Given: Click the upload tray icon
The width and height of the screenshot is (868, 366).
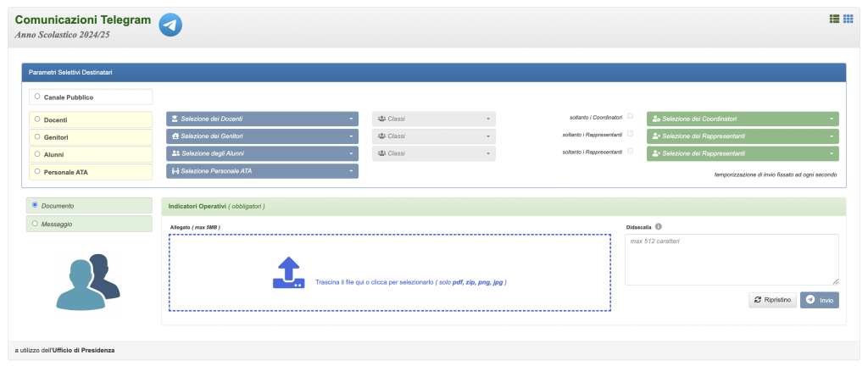Looking at the screenshot, I should coord(288,273).
